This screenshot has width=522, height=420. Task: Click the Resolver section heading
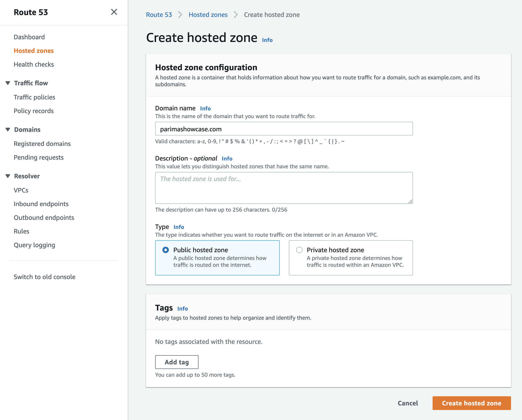[x=27, y=176]
